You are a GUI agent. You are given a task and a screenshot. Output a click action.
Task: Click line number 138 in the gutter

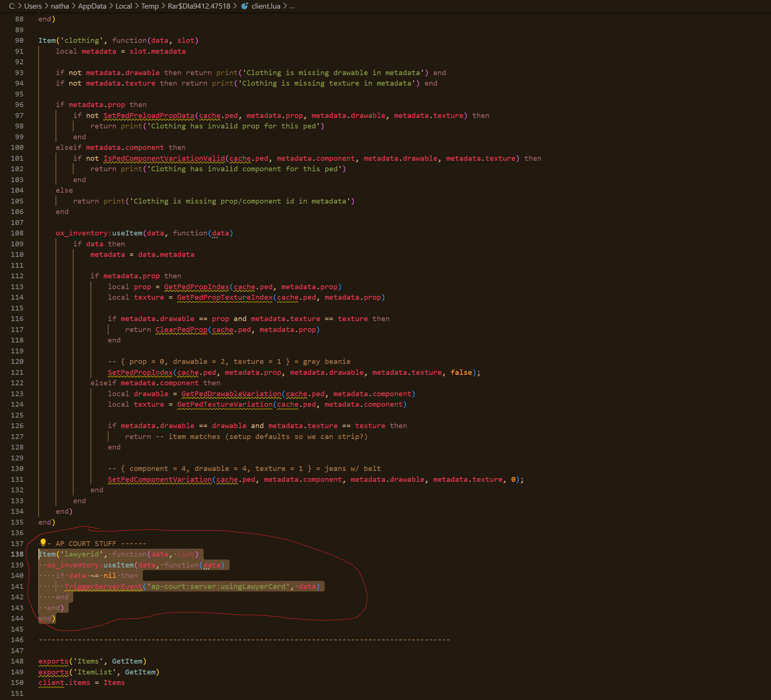click(x=17, y=554)
